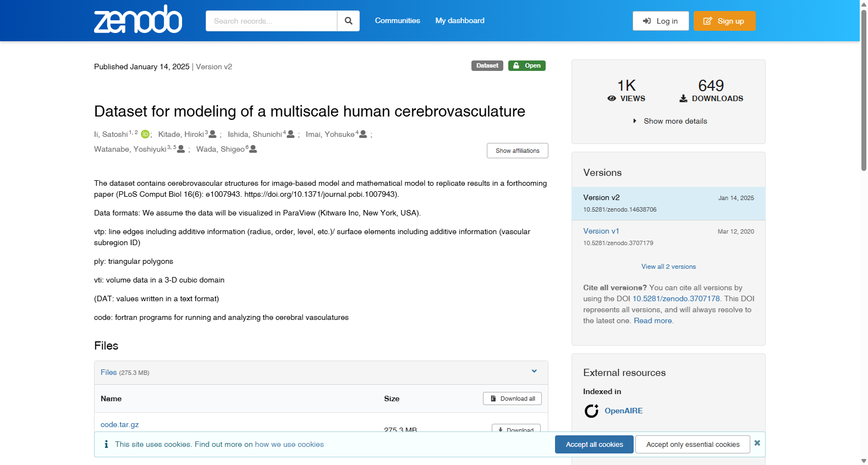Open the Zenodo home logo

tap(138, 19)
